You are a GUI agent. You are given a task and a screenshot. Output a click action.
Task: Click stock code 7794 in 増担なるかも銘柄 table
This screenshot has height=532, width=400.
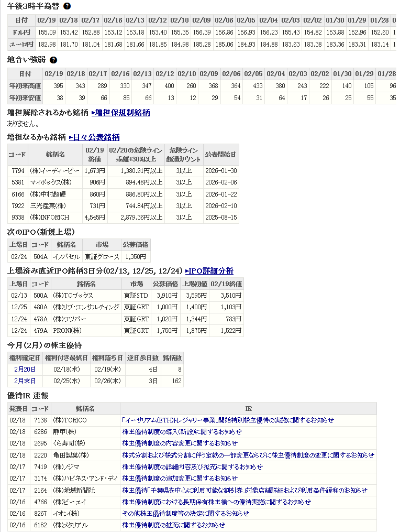(x=17, y=171)
